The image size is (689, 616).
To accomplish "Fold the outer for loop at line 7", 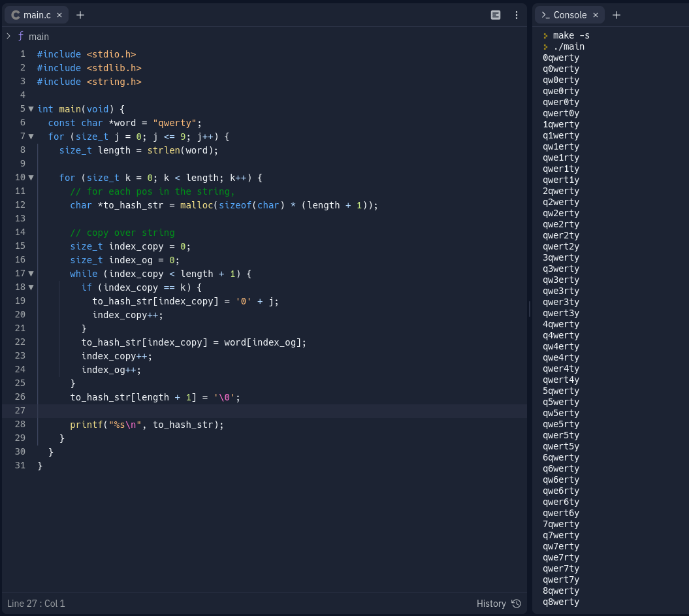I will [31, 137].
